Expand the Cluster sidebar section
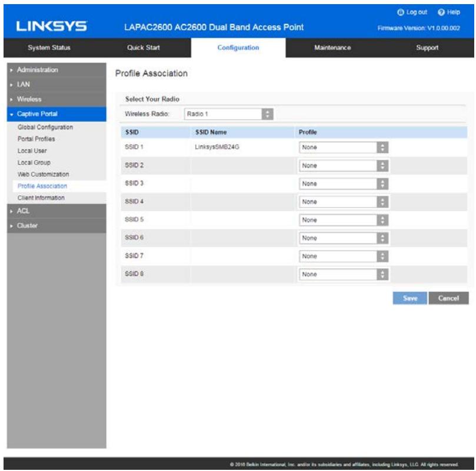 (x=56, y=225)
